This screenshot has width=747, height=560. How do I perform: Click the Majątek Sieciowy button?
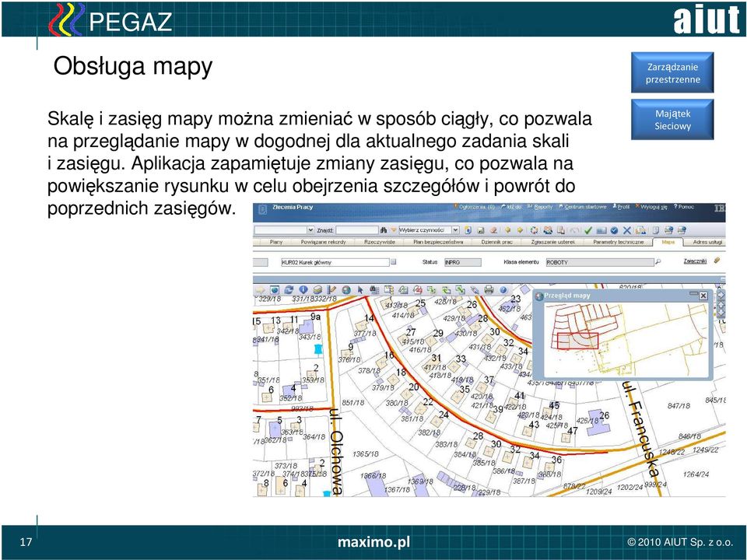[x=672, y=120]
